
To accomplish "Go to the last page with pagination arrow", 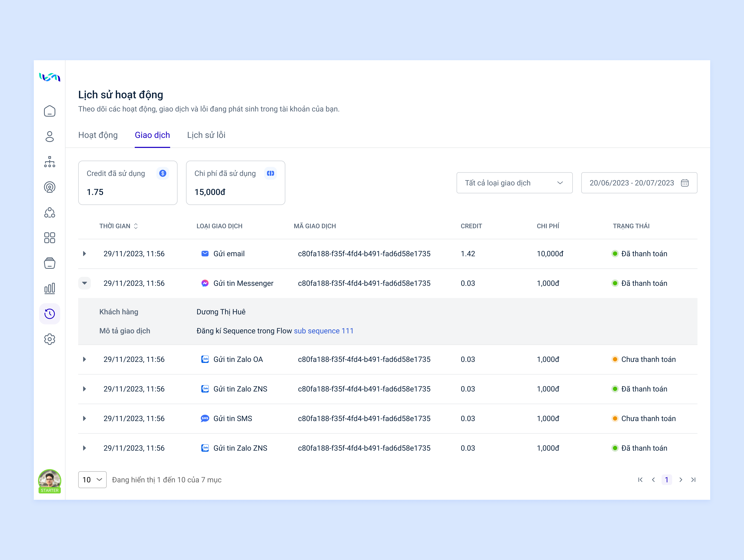I will coord(694,480).
